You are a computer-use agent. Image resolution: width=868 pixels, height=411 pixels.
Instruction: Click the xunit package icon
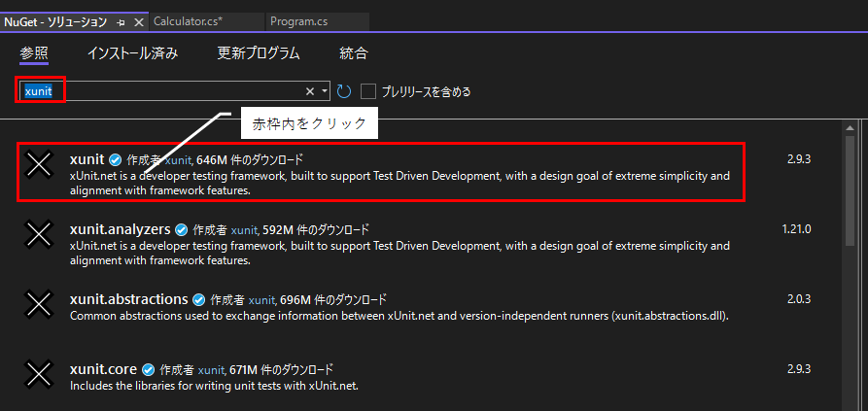[40, 164]
